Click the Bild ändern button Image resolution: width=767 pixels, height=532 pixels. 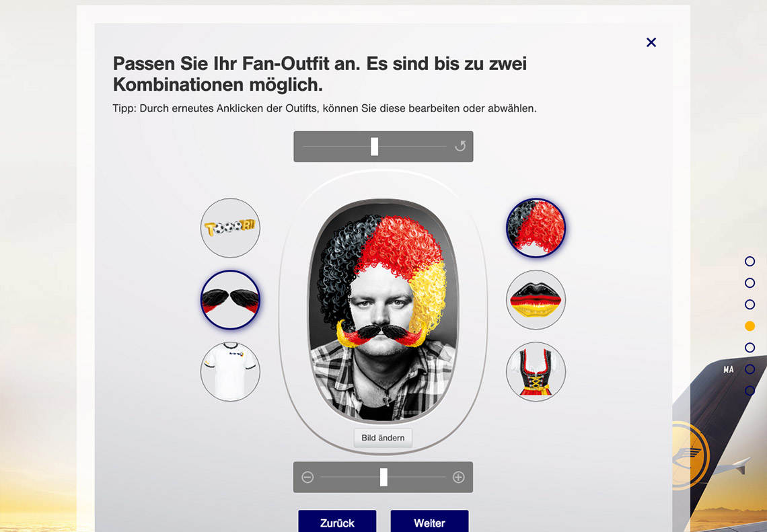(x=383, y=438)
